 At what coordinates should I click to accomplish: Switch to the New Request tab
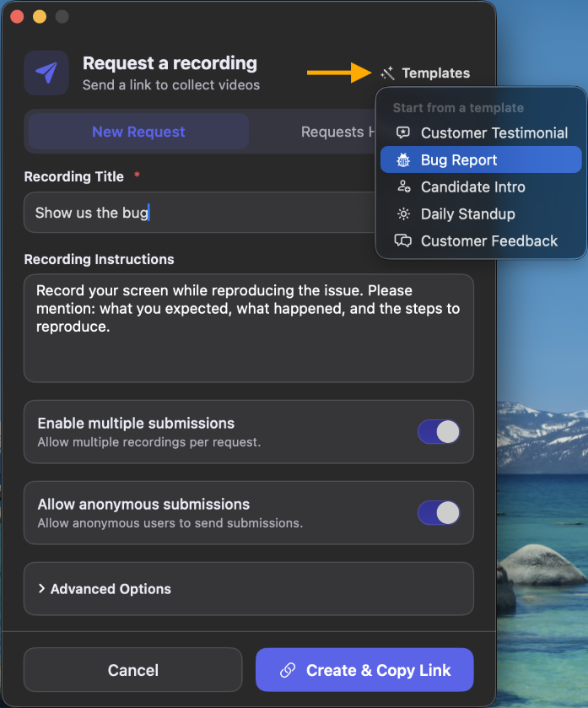click(138, 132)
